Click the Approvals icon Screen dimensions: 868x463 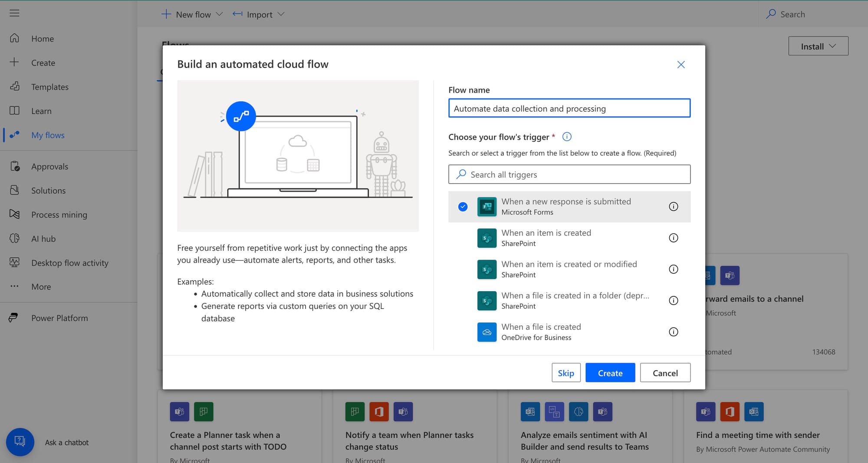pos(14,166)
